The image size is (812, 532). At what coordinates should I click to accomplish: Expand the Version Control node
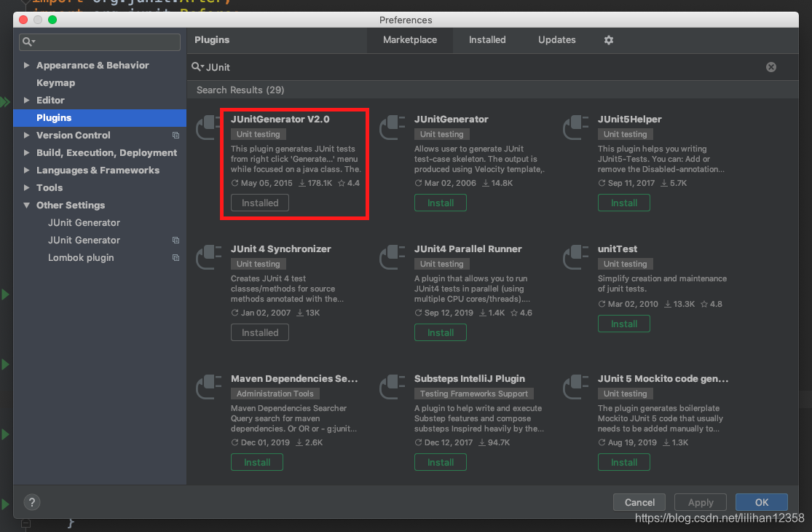point(26,136)
